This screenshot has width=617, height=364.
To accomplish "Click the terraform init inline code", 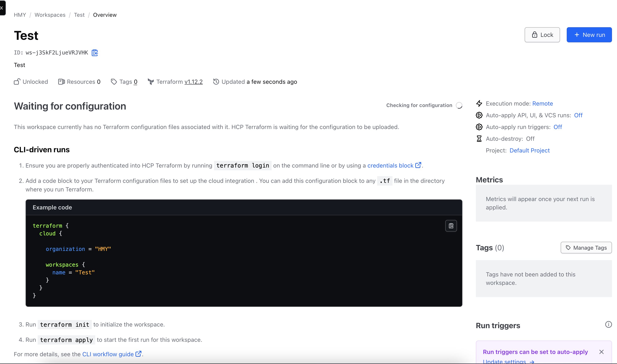I will pos(65,324).
